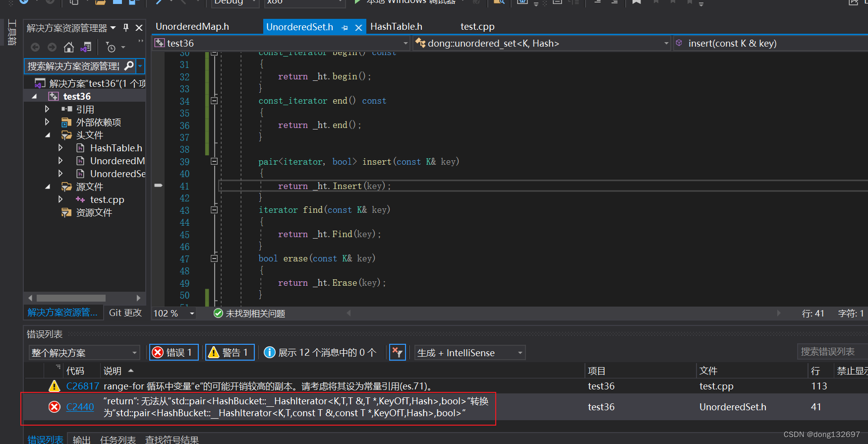Switch to the test.cpp editor tab
This screenshot has width=868, height=444.
coord(477,26)
